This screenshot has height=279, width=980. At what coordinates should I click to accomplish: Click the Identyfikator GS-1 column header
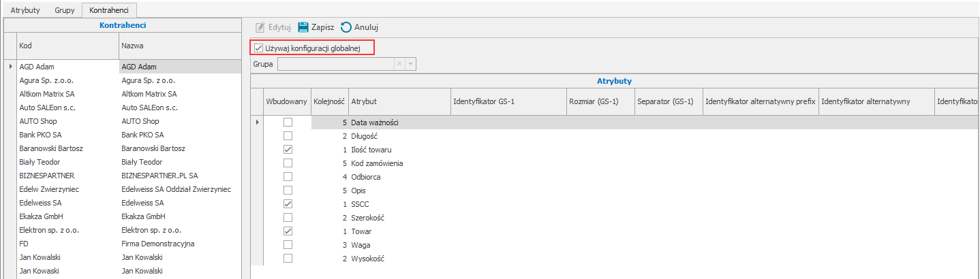click(508, 101)
